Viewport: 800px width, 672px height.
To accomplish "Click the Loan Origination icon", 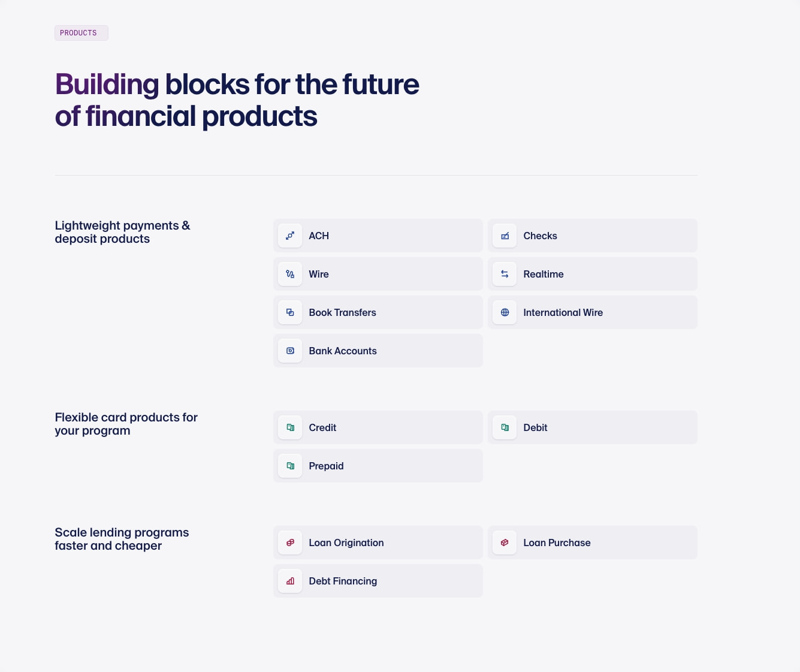I will 290,543.
